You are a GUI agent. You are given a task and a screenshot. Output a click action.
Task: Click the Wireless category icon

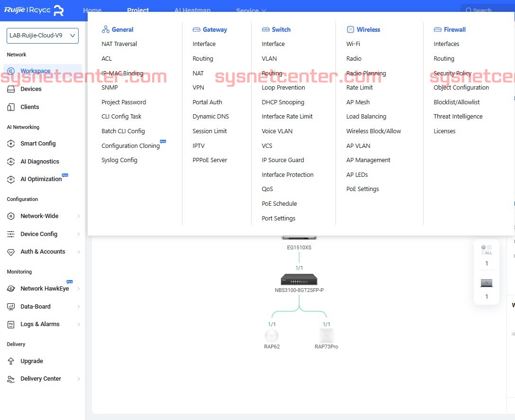pyautogui.click(x=351, y=29)
